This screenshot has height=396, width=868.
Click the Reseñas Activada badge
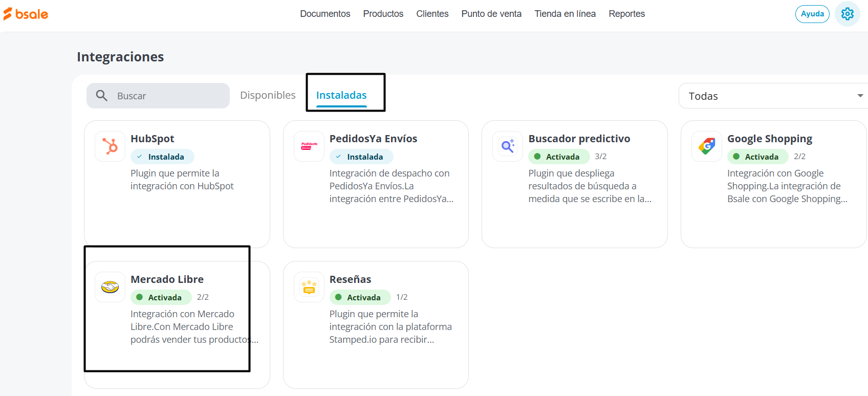coord(360,297)
